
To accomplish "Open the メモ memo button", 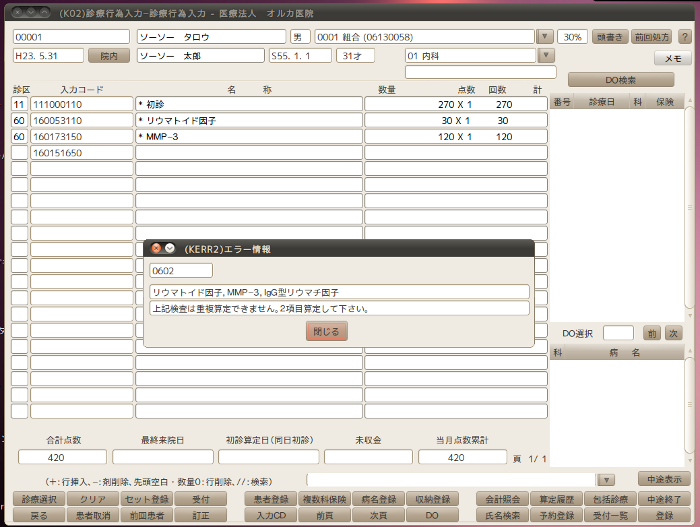I will 671,59.
